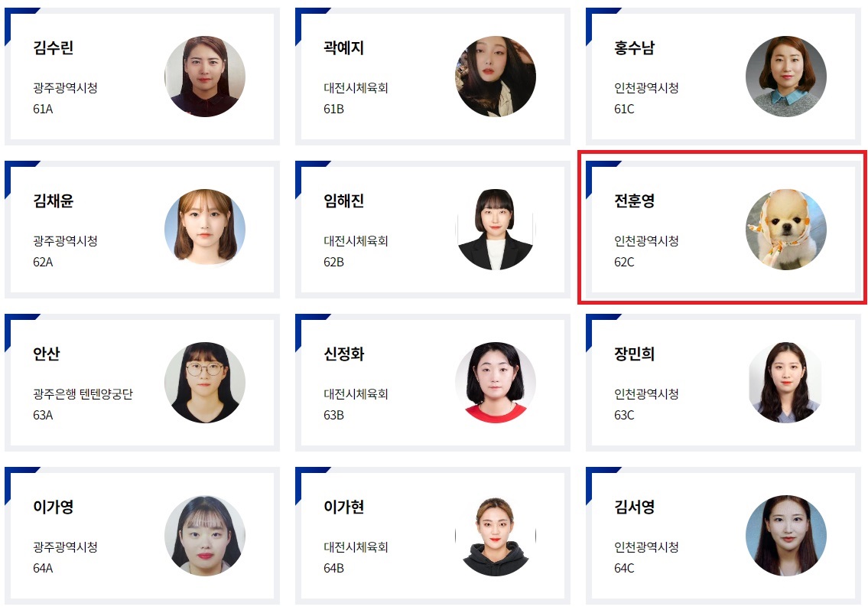Select the photo with glasses on card 63A
Viewport: 868px width, 610px height.
pos(205,382)
